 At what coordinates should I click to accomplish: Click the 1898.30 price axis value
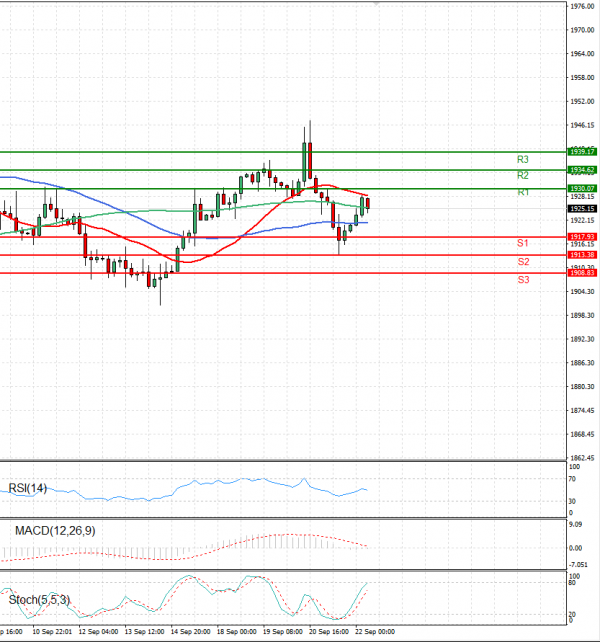582,315
